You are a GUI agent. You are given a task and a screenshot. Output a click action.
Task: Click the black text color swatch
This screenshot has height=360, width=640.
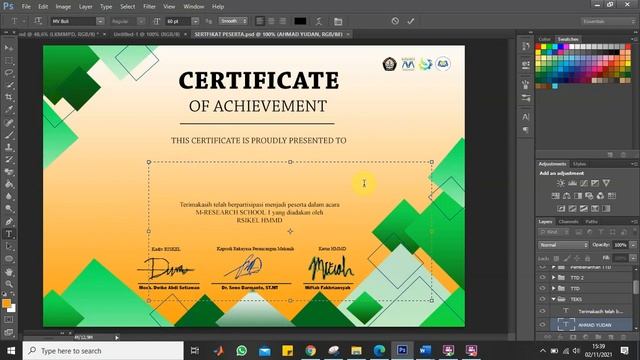coord(300,21)
